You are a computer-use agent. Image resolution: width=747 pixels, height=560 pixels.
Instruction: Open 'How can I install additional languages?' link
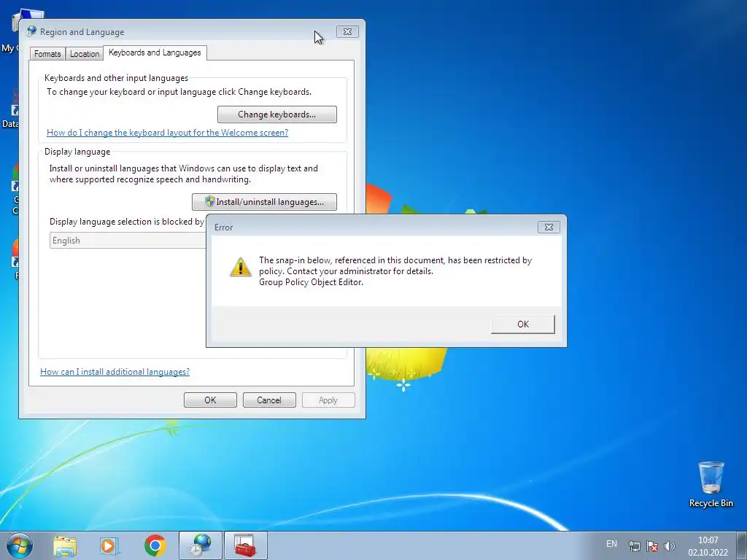point(115,371)
